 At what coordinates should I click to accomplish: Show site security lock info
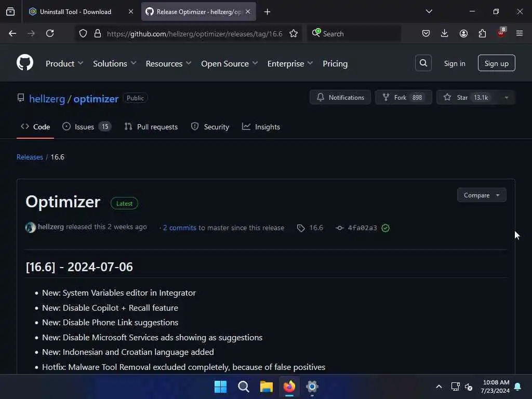click(98, 34)
